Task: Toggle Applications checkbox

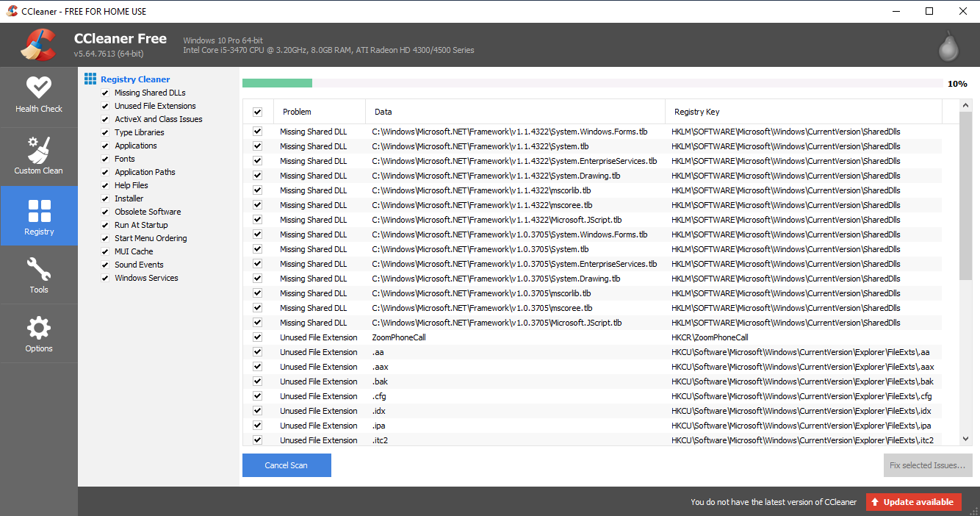Action: click(x=105, y=146)
